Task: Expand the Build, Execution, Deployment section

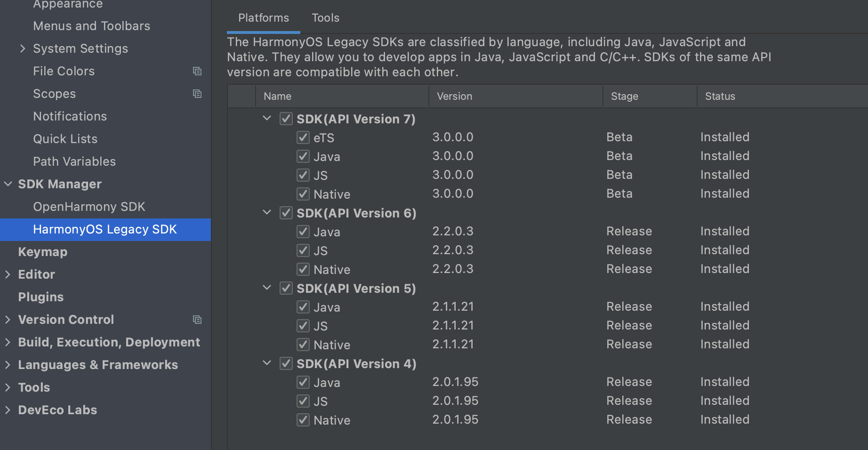Action: pyautogui.click(x=8, y=342)
